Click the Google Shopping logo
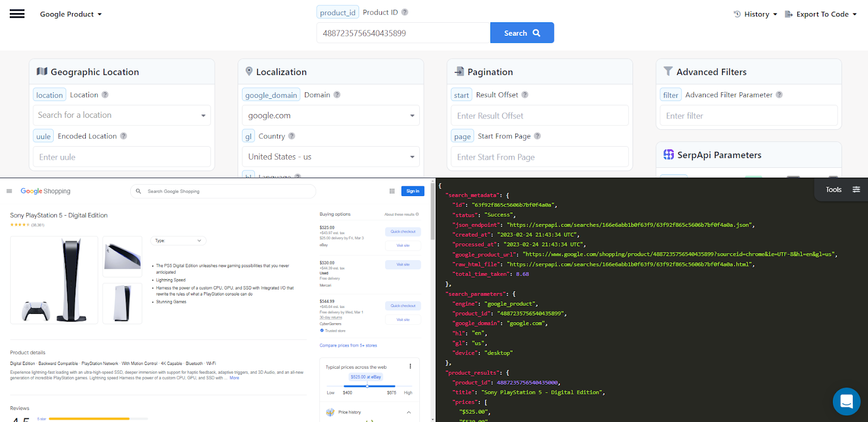The height and width of the screenshot is (422, 868). [x=46, y=191]
